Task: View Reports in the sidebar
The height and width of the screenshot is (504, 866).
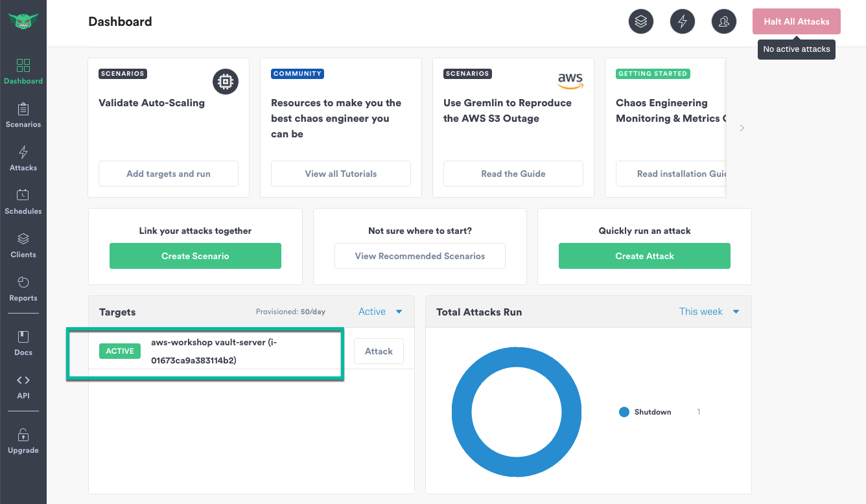Action: click(x=23, y=289)
